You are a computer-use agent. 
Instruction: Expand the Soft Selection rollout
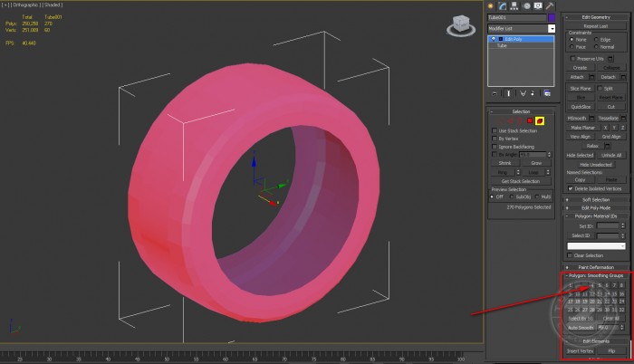pyautogui.click(x=595, y=199)
